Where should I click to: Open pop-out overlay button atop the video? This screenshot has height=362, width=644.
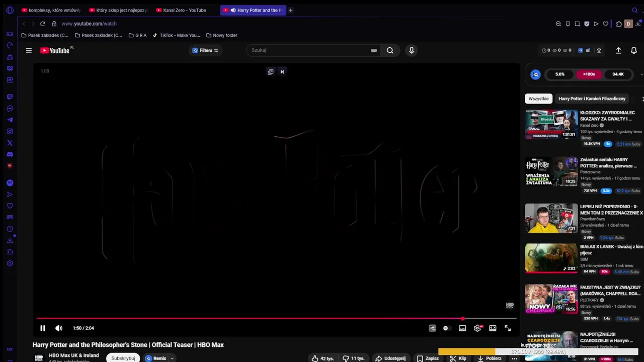[271, 72]
